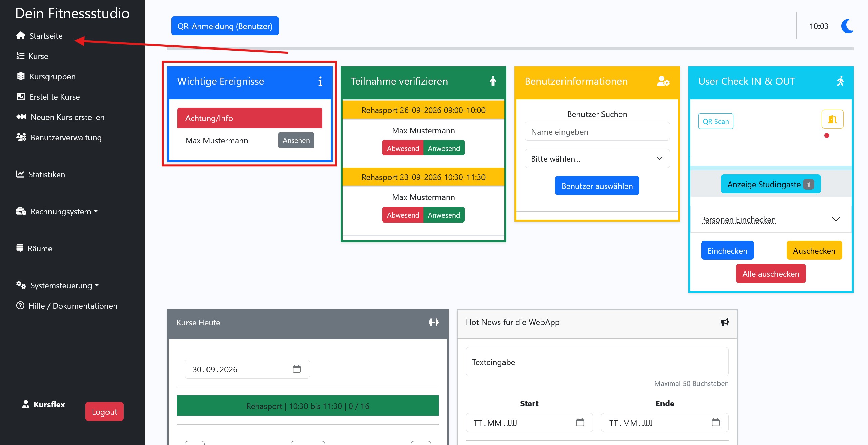This screenshot has height=445, width=868.
Task: Click the Benutzerverwaltung users icon
Action: coord(21,137)
